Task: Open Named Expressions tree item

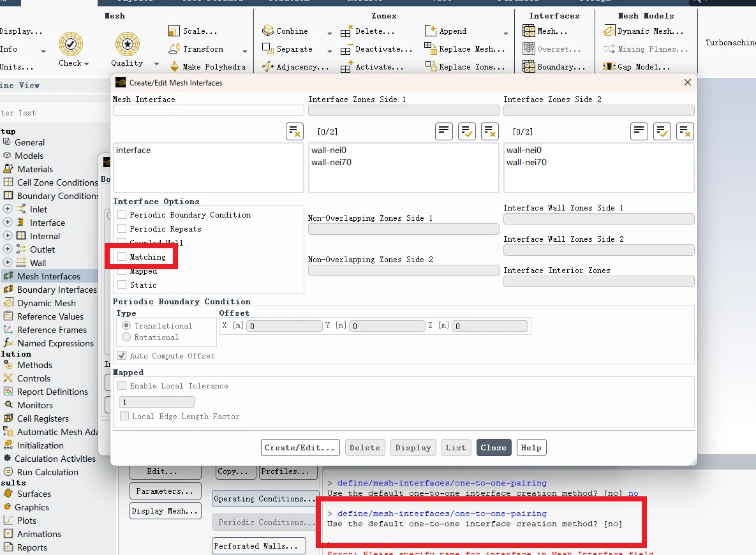Action: [x=56, y=343]
